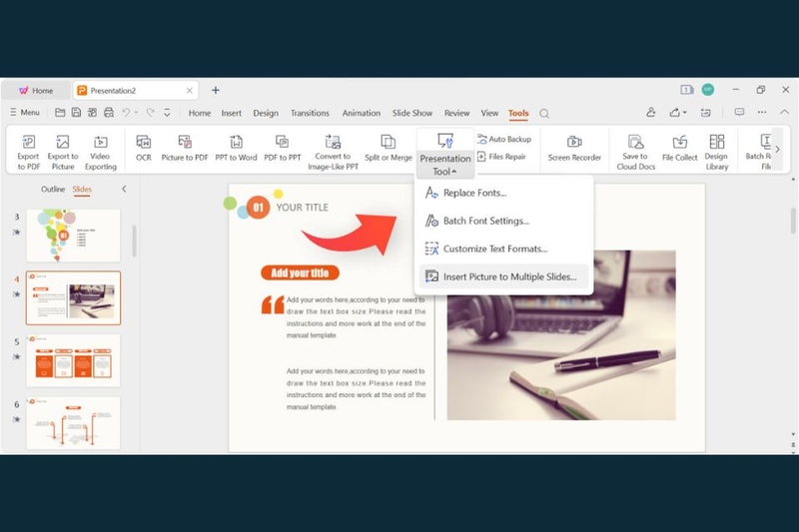Viewport: 799px width, 532px height.
Task: Choose PPT to Word converter
Action: [x=236, y=148]
